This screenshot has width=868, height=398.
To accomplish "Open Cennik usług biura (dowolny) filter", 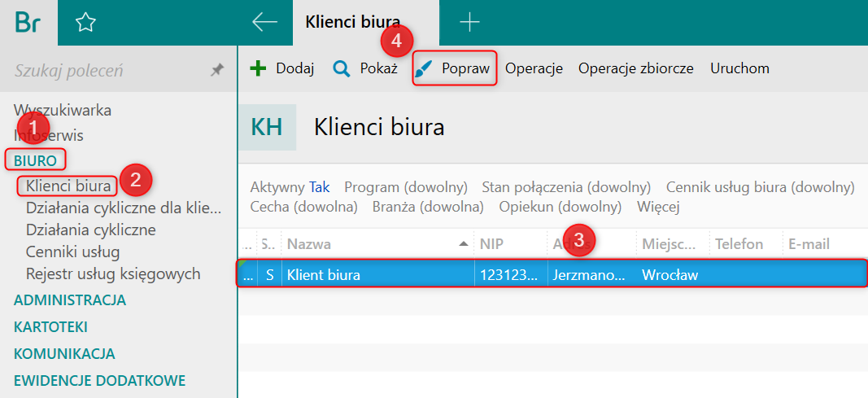I will (x=761, y=187).
